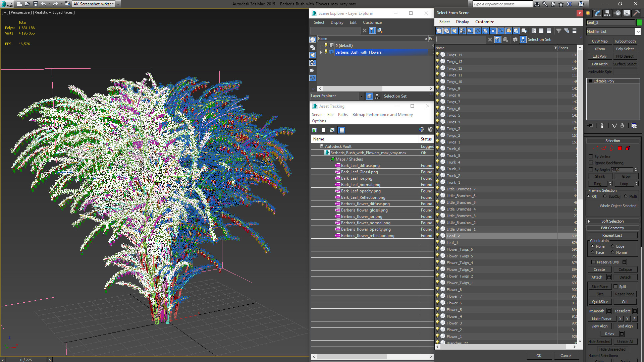Screen dimensions: 644x362
Task: Click Sort by Hierarchy icon next to Selection Set
Action: coord(523,40)
